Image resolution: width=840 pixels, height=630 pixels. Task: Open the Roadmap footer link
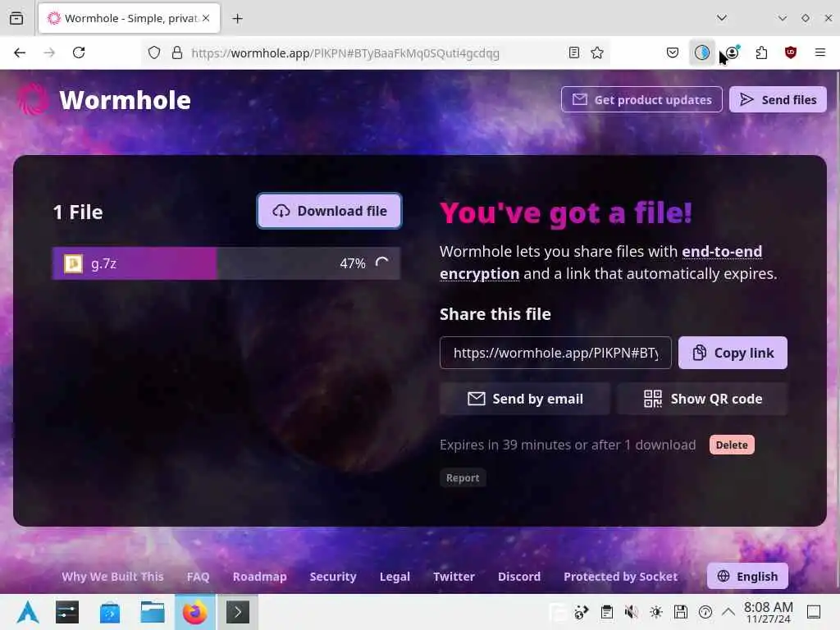[x=259, y=577]
